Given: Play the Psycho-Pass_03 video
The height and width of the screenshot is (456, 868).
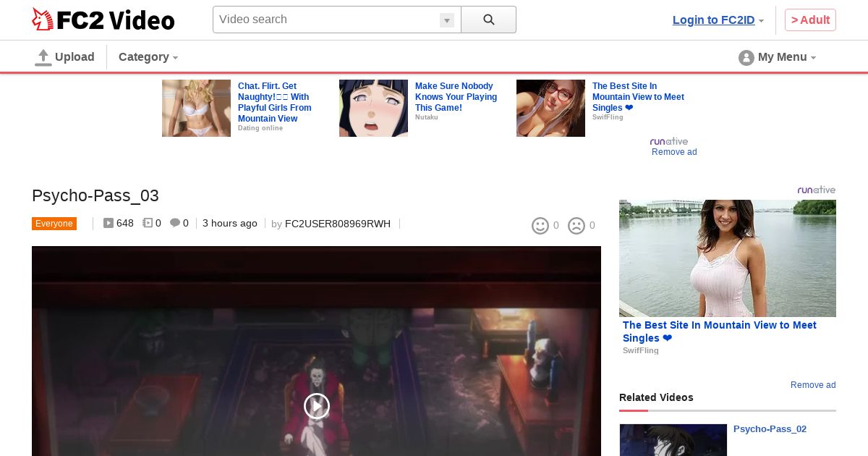Looking at the screenshot, I should [x=316, y=406].
